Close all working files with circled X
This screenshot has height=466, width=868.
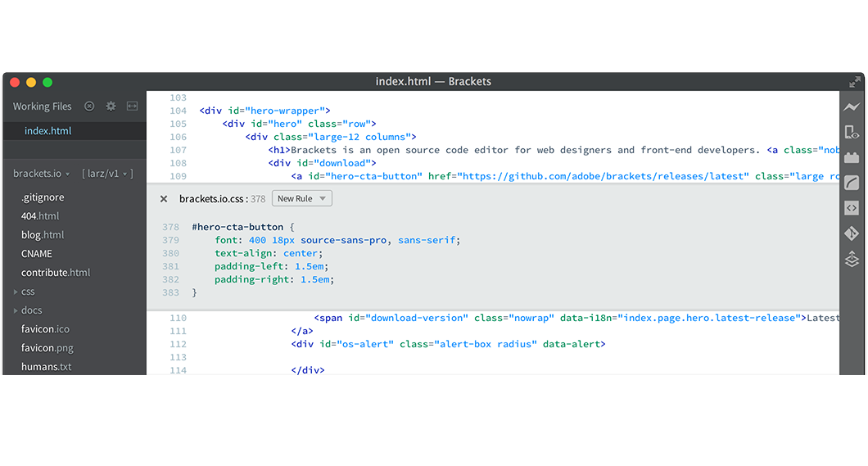(89, 106)
